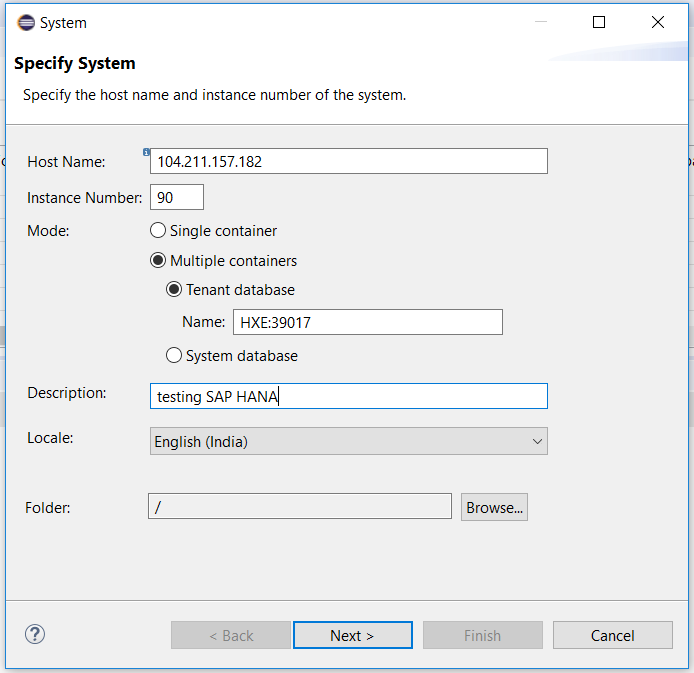
Task: Close the System dialog window
Action: pyautogui.click(x=658, y=22)
